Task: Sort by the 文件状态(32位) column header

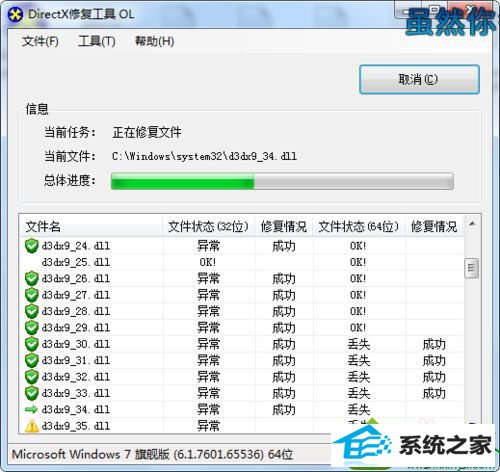Action: click(208, 227)
